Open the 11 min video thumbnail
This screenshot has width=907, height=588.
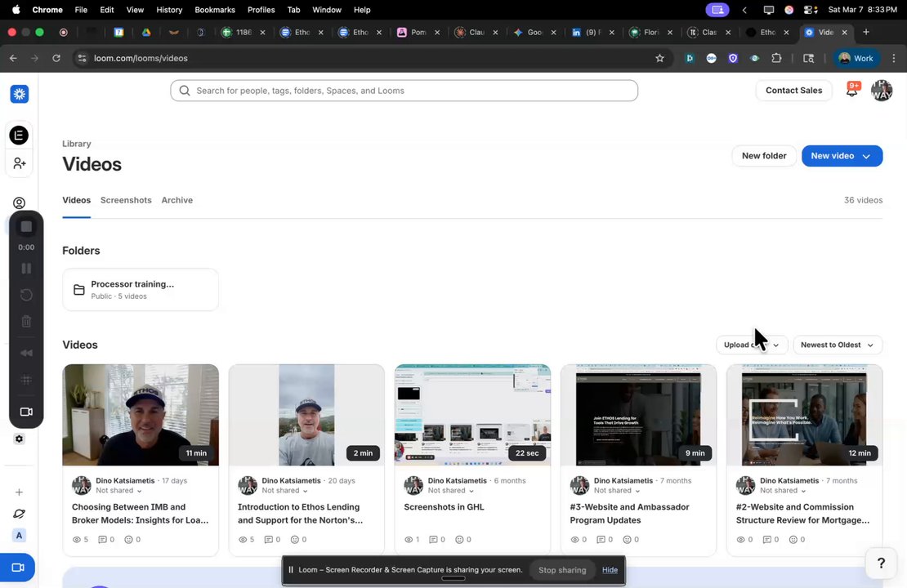[x=141, y=415]
